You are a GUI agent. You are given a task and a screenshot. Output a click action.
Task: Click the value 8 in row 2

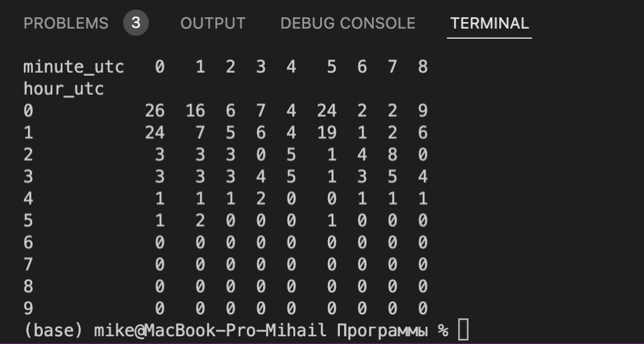tap(392, 154)
